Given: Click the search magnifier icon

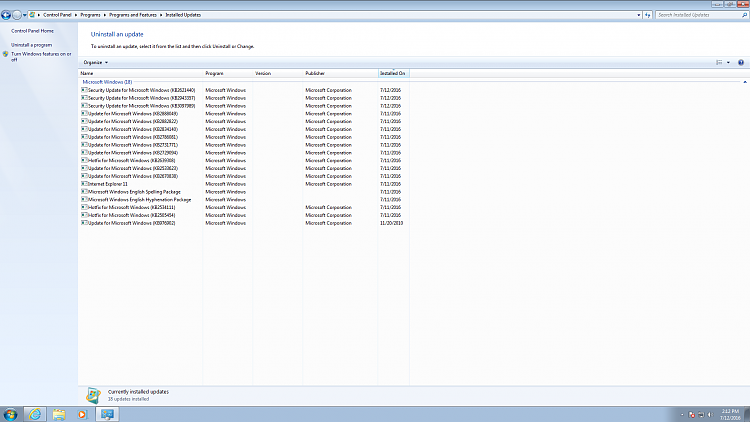Looking at the screenshot, I should click(744, 15).
